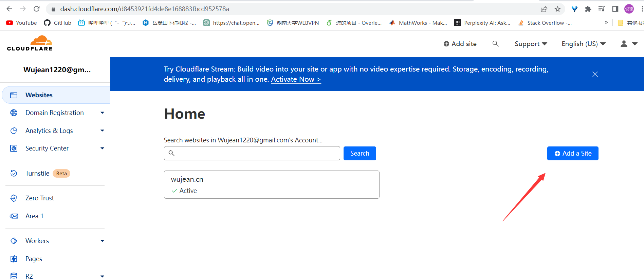Open Analytics & Logs sidebar item
Screen dimensions: 644x279
click(x=49, y=131)
